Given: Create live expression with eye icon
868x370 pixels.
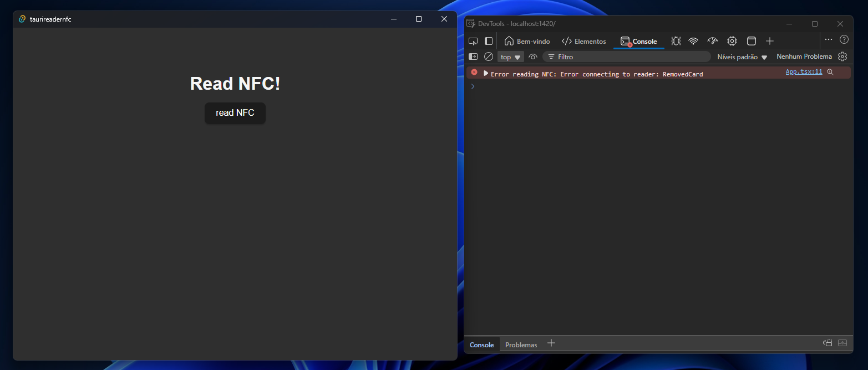Looking at the screenshot, I should (533, 56).
